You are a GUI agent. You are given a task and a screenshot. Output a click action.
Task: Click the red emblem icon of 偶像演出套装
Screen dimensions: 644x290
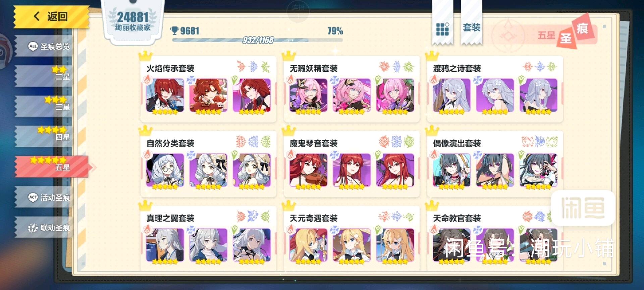click(x=527, y=142)
